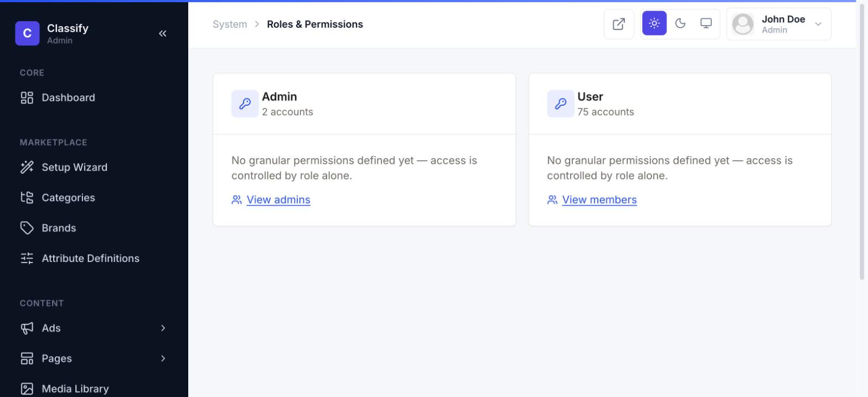The image size is (868, 397).
Task: Follow the View members link
Action: pos(600,200)
